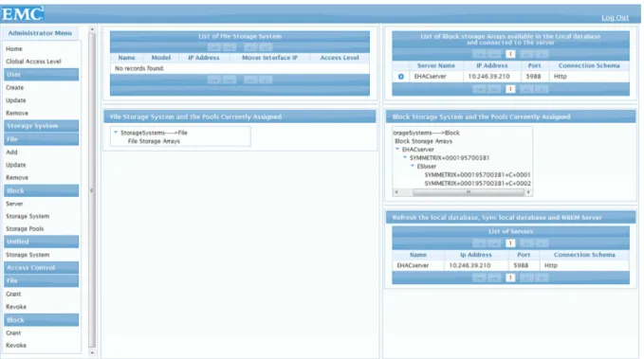Collapse the ESIuser tree node
Image resolution: width=644 pixels, height=359 pixels.
413,166
